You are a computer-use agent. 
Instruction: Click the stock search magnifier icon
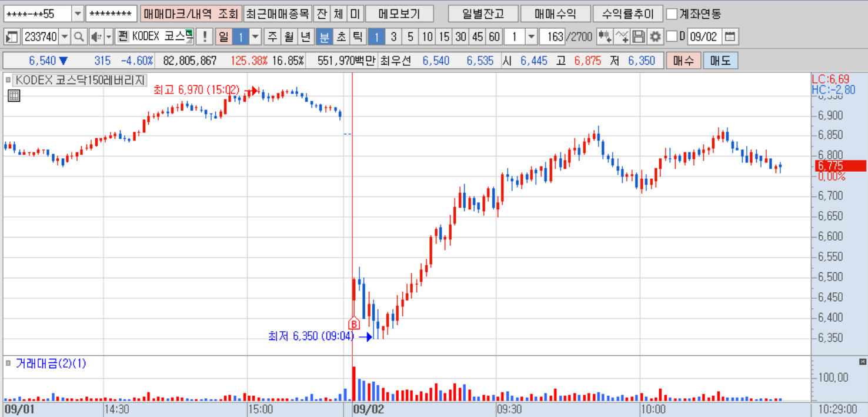[78, 37]
